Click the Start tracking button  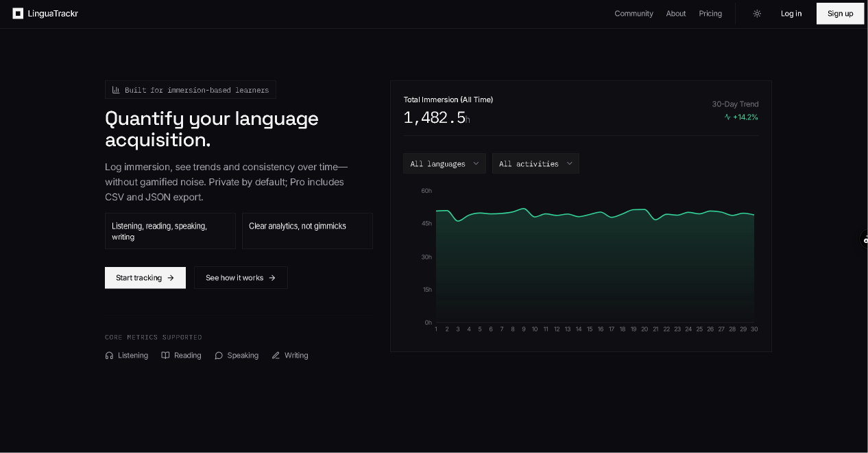pos(145,278)
